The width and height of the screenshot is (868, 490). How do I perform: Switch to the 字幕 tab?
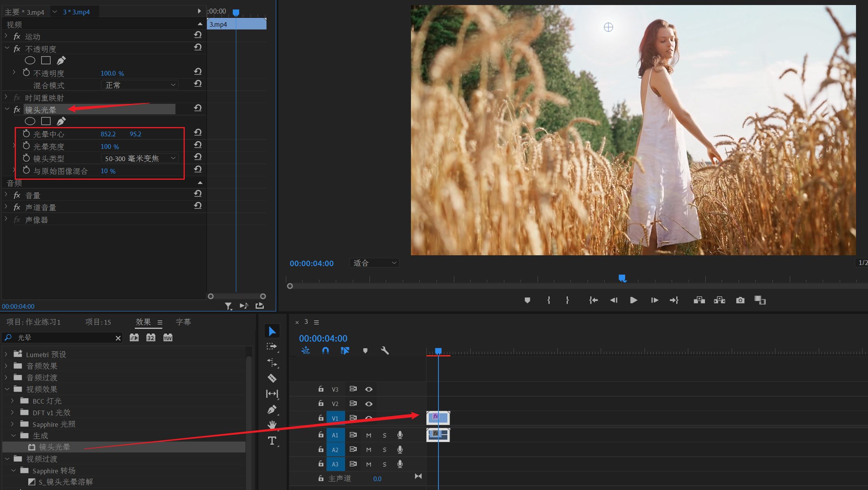[x=183, y=322]
